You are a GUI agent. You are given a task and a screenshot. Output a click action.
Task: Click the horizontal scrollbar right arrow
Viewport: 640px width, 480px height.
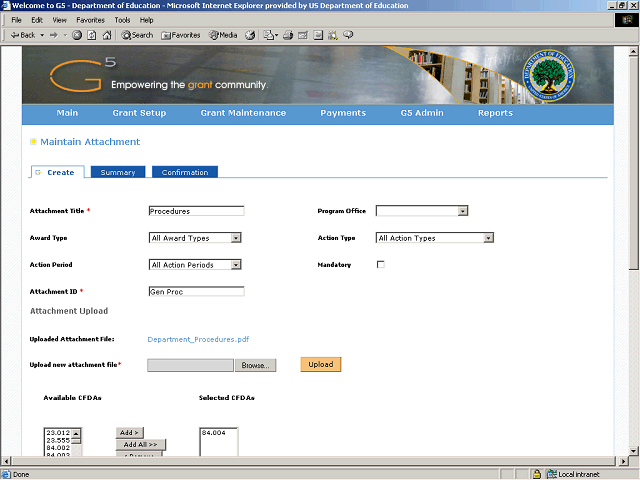[x=623, y=461]
